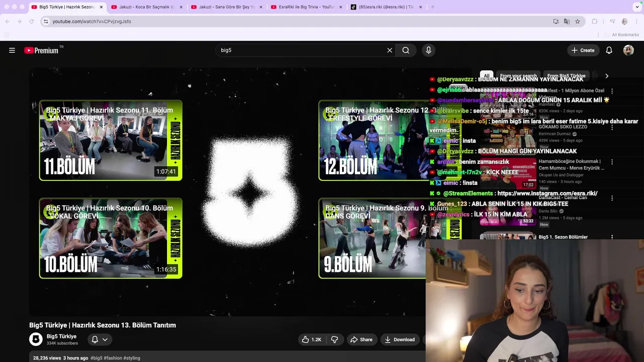
Task: Open YouTube account avatar menu
Action: click(x=628, y=50)
